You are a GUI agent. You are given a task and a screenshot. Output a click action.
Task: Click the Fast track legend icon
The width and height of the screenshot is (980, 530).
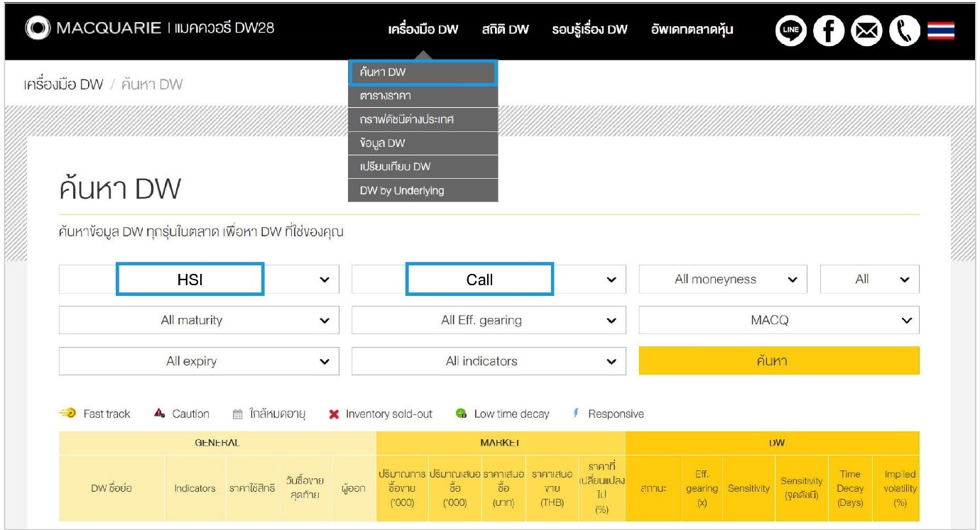tap(67, 414)
